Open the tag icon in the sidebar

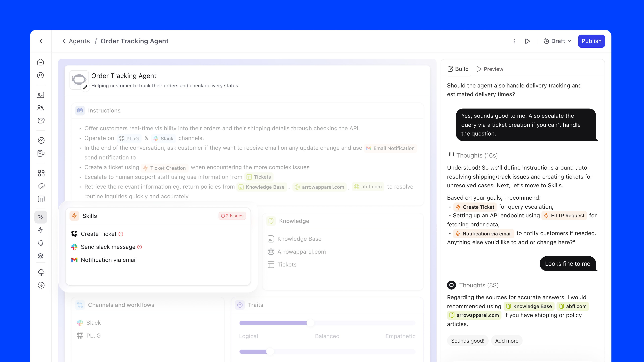(x=41, y=186)
